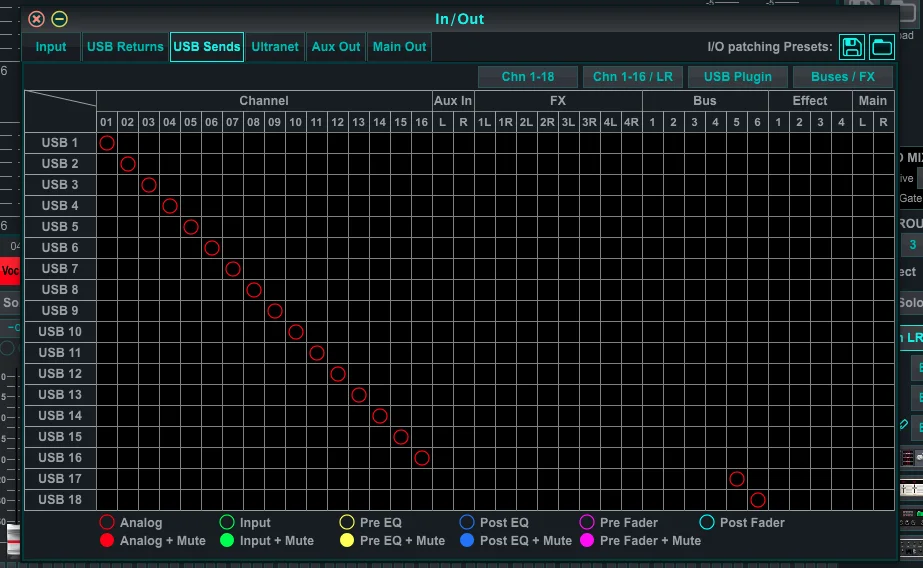Click the save I/O patching preset icon
The width and height of the screenshot is (923, 568).
click(x=852, y=46)
